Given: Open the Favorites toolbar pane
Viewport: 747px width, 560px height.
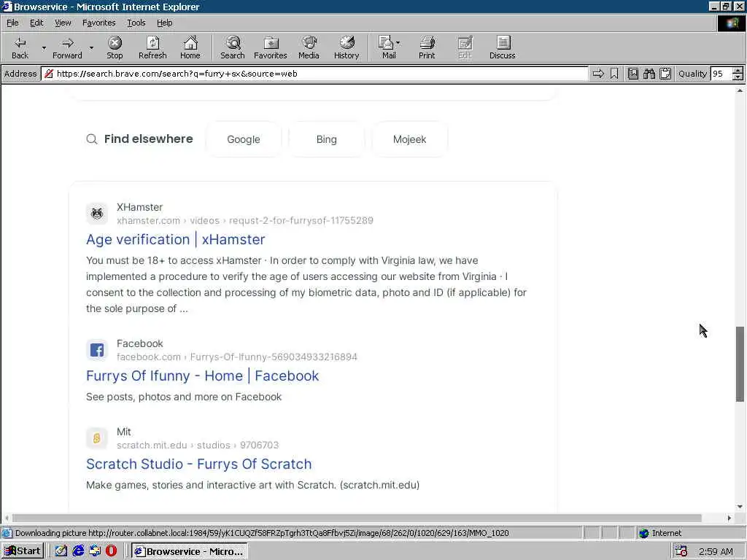Looking at the screenshot, I should [271, 47].
